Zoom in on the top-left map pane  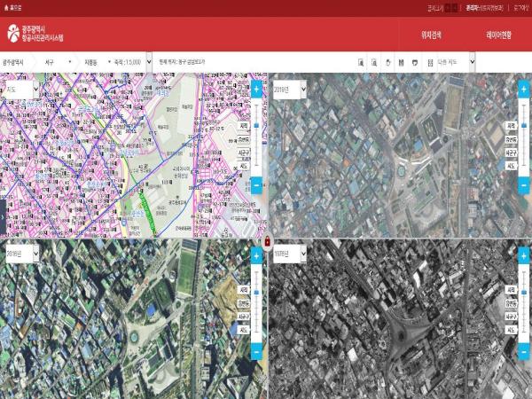click(x=256, y=90)
